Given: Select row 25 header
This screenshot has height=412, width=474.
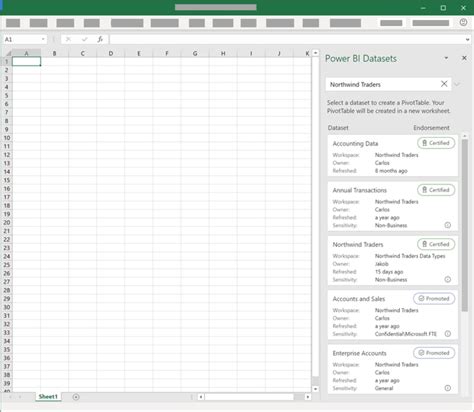Looking at the screenshot, I should 7,265.
